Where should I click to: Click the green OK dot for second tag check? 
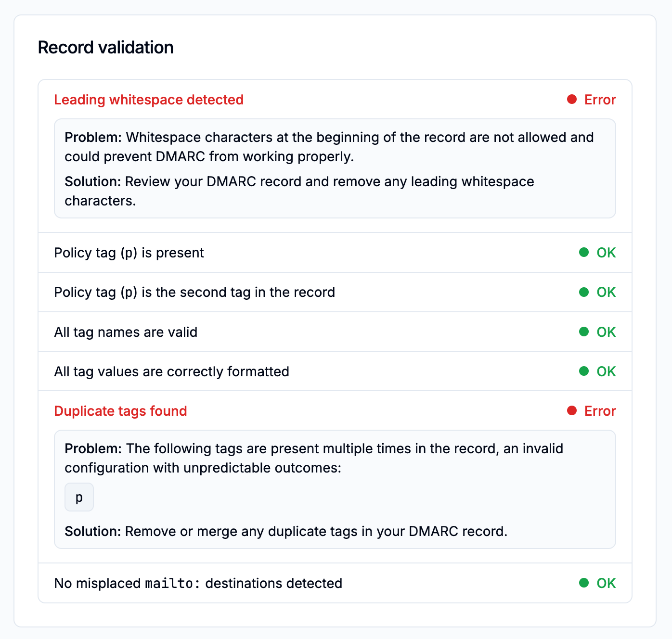tap(583, 292)
